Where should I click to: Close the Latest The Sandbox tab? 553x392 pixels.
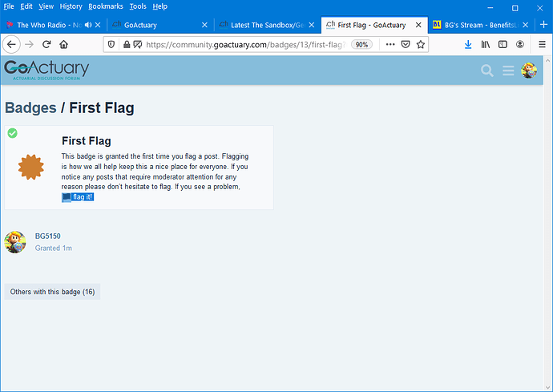click(x=312, y=25)
